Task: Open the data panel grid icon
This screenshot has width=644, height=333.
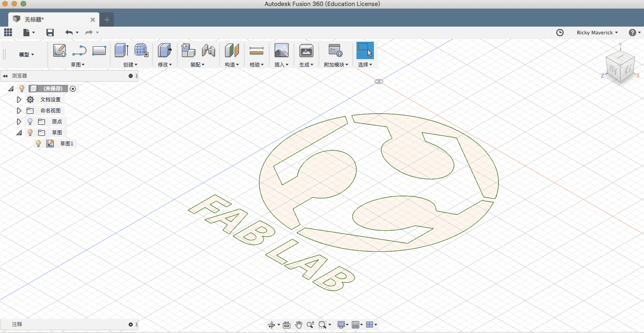Action: coord(8,32)
